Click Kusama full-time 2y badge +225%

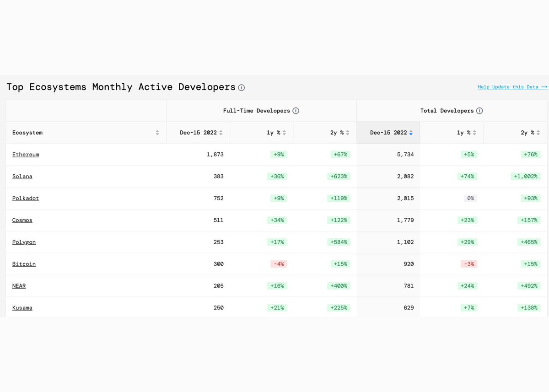click(339, 308)
